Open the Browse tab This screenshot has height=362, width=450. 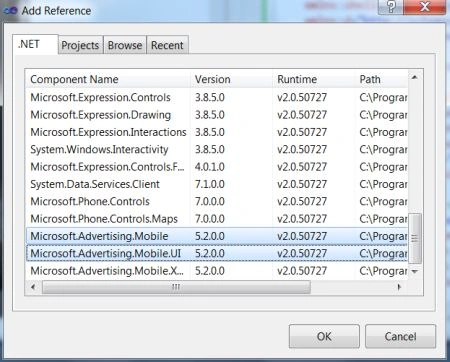(125, 45)
